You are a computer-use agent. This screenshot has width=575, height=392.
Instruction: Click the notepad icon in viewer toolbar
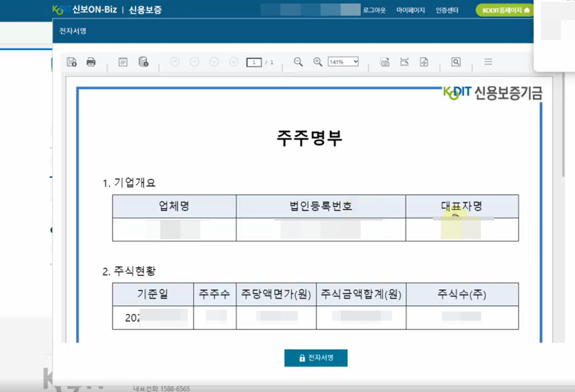(123, 62)
